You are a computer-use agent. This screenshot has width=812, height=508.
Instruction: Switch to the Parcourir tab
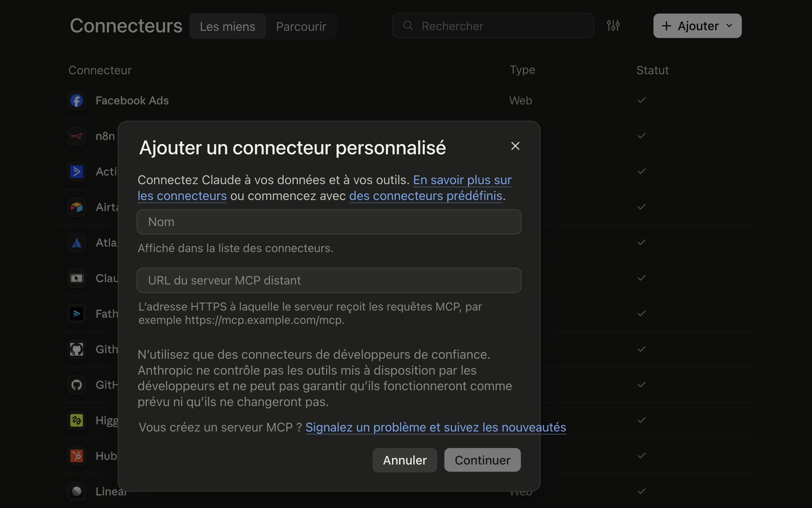coord(301,26)
